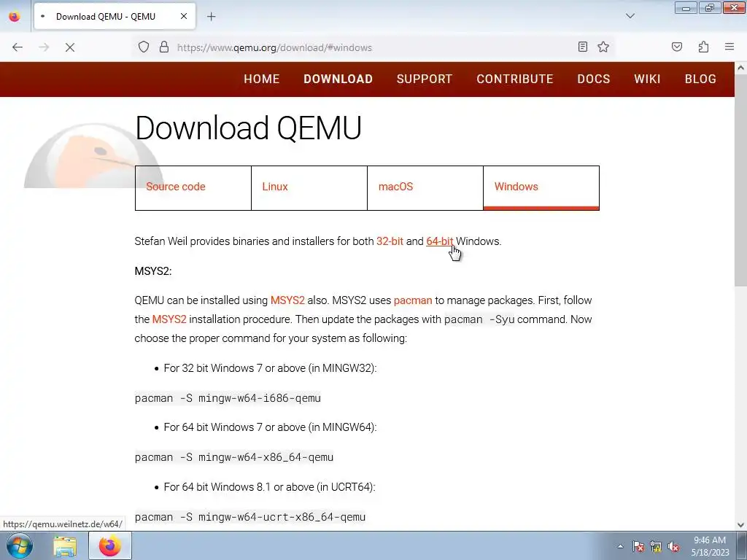Click the 'pacman -S mingw-w64-x86_64-qemu' command
747x560 pixels.
pos(234,457)
